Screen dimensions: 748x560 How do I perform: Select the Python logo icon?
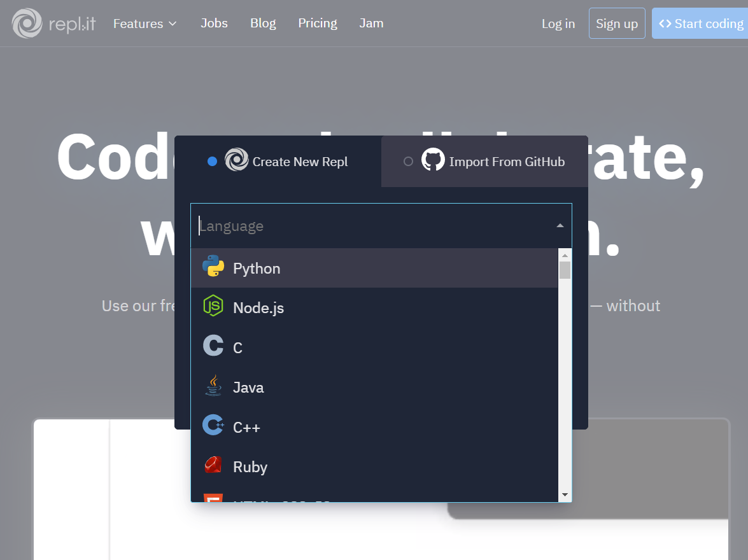click(213, 266)
